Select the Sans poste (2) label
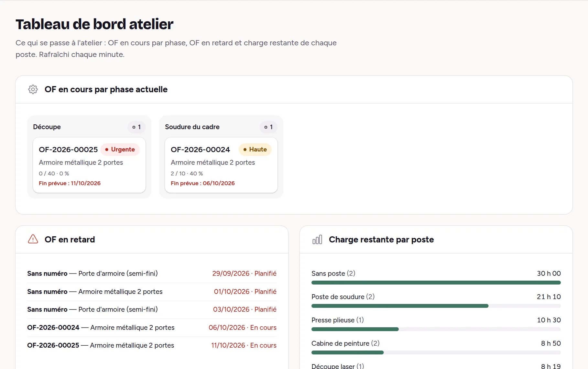The image size is (588, 369). [333, 274]
